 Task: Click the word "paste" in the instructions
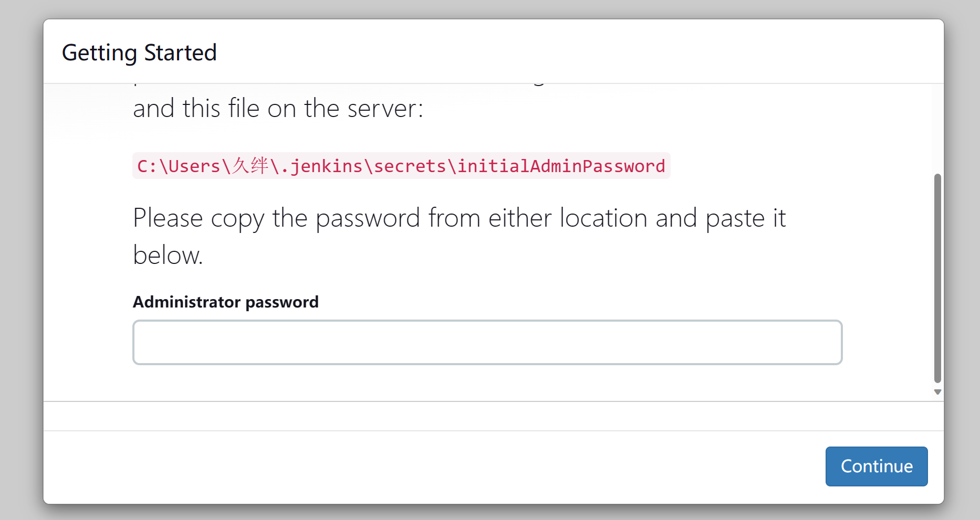tap(735, 218)
